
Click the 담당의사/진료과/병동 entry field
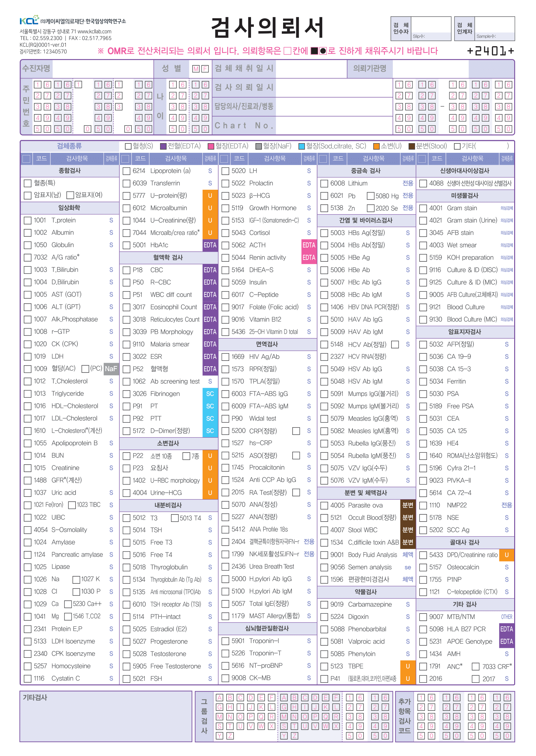click(334, 106)
